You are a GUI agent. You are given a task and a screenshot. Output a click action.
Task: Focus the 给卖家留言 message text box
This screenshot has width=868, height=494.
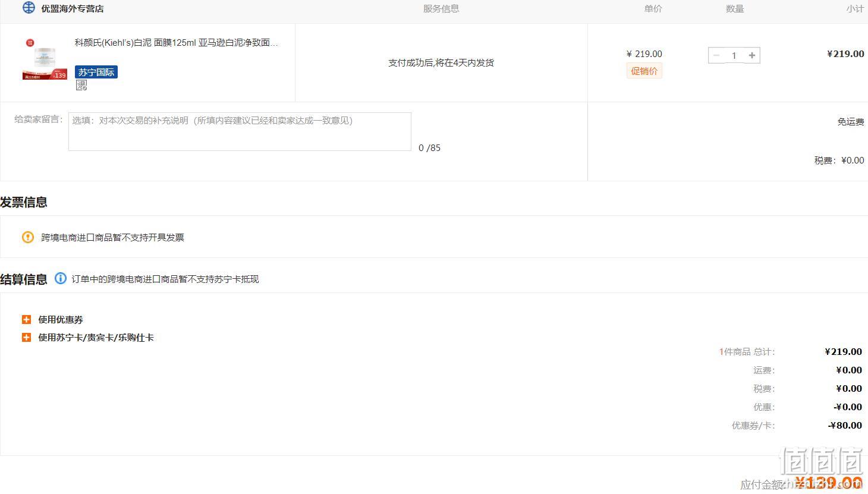click(240, 131)
